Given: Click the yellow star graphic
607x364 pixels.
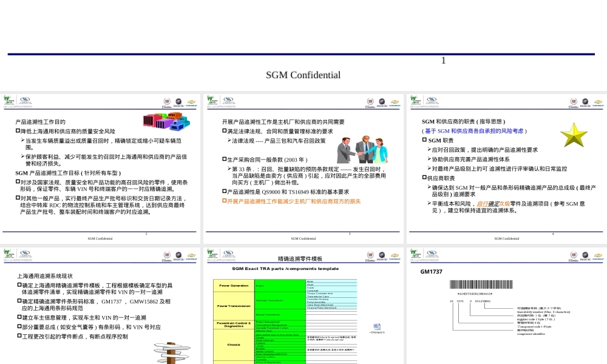Looking at the screenshot, I should [x=574, y=135].
